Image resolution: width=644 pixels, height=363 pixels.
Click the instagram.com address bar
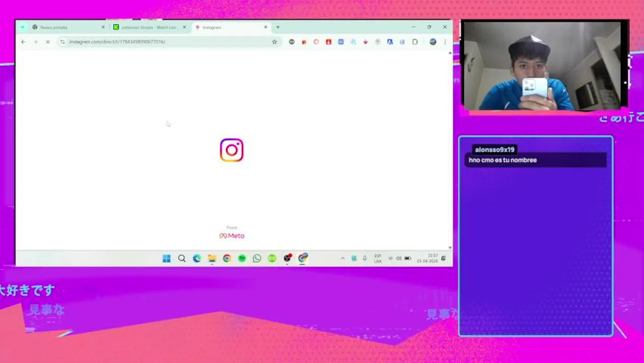[169, 42]
